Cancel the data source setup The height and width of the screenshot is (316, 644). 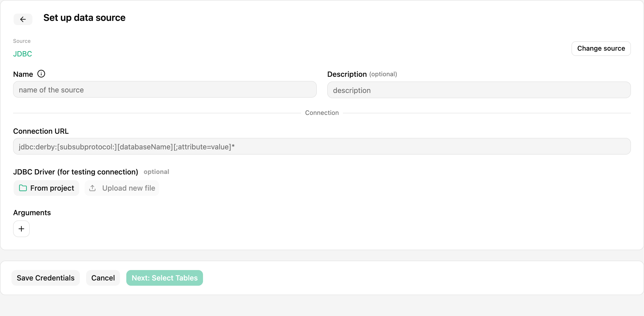tap(103, 278)
